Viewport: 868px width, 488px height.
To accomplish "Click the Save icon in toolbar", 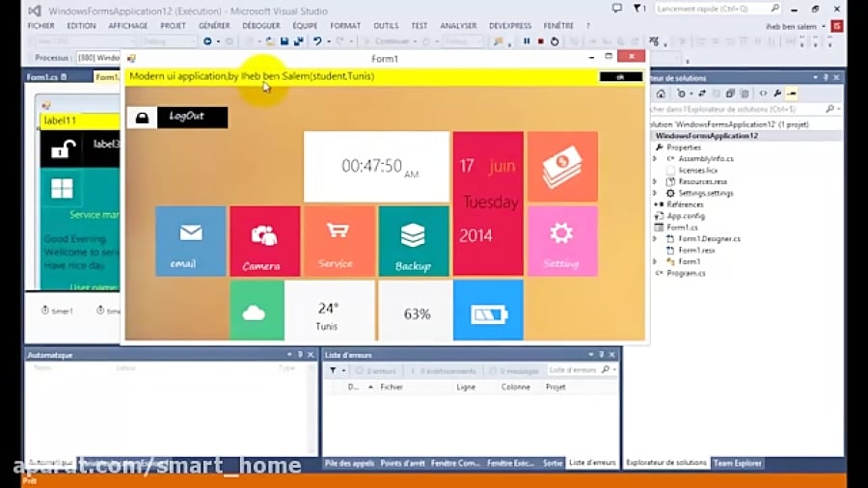I will pos(284,41).
